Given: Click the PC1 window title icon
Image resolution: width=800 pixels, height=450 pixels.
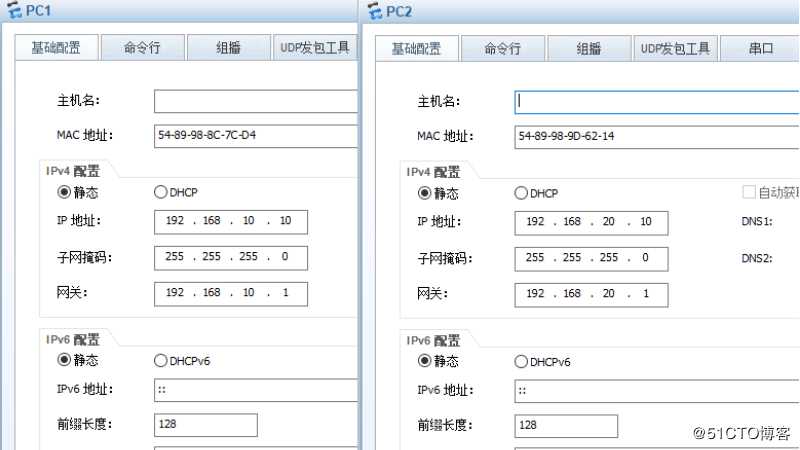Looking at the screenshot, I should (15, 10).
